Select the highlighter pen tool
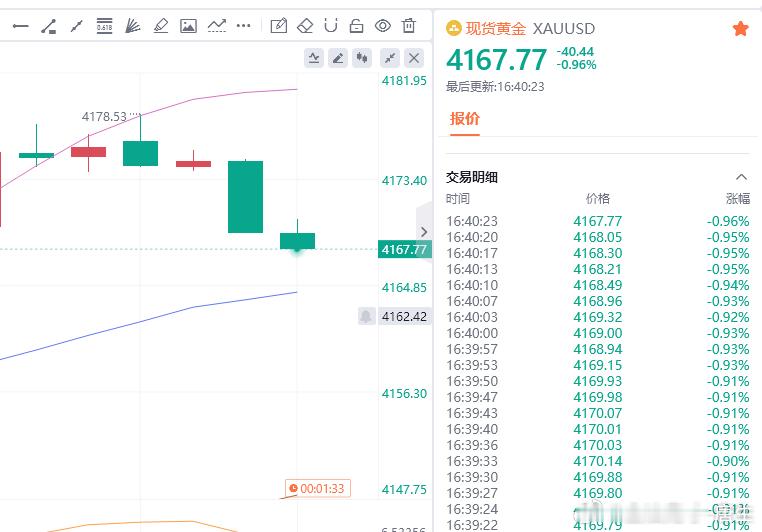 pos(160,25)
